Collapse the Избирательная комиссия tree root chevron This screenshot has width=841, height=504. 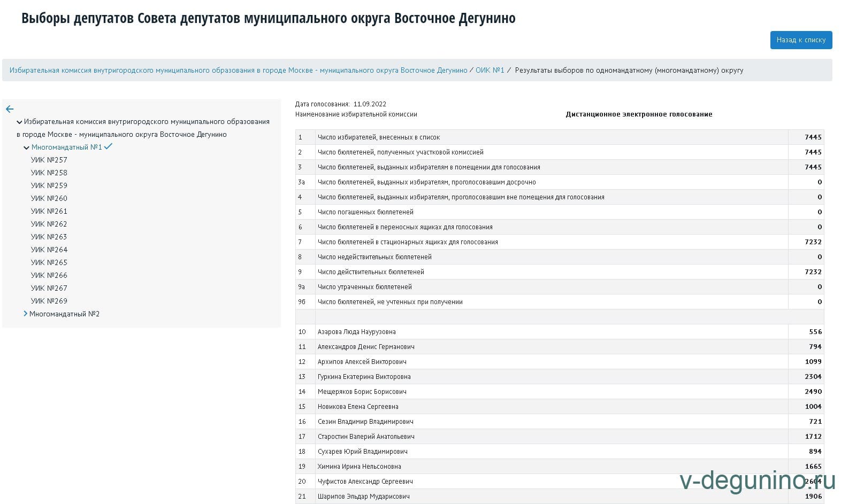[x=19, y=122]
